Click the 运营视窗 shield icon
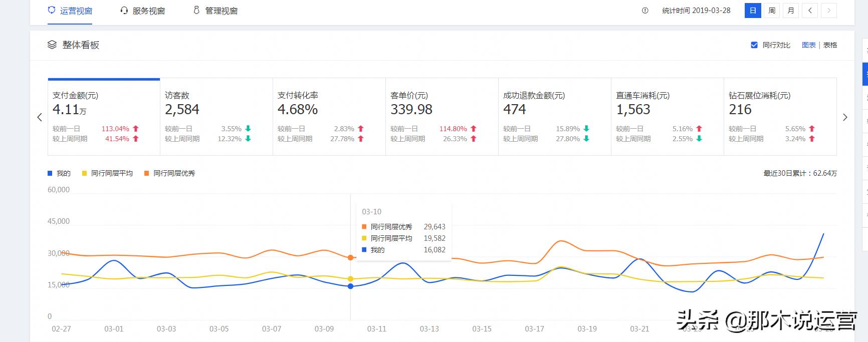Image resolution: width=868 pixels, height=342 pixels. pos(51,10)
